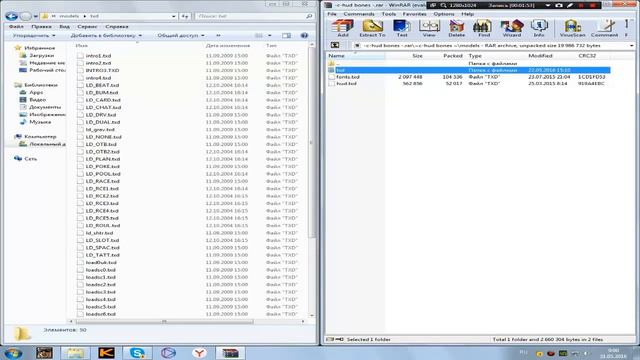
Task: Click the Explorer horizontal scrollbar
Action: point(163,322)
